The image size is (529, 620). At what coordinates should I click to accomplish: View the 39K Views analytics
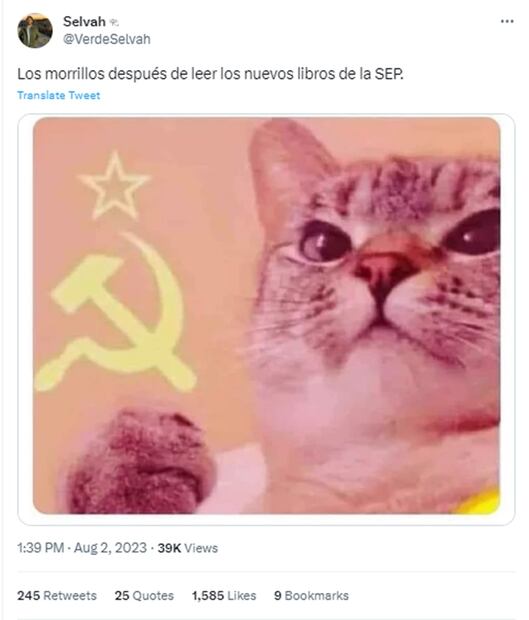(188, 548)
